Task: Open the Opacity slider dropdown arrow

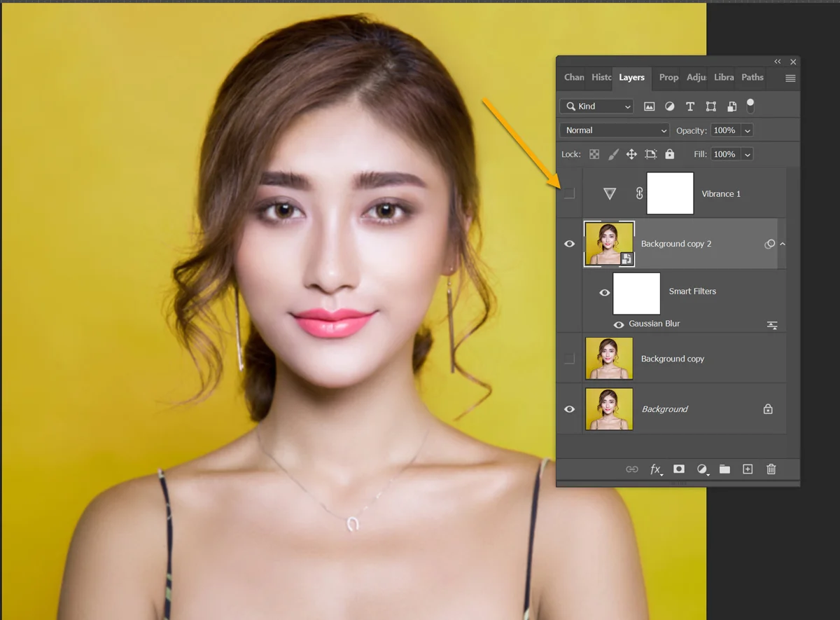Action: click(747, 130)
